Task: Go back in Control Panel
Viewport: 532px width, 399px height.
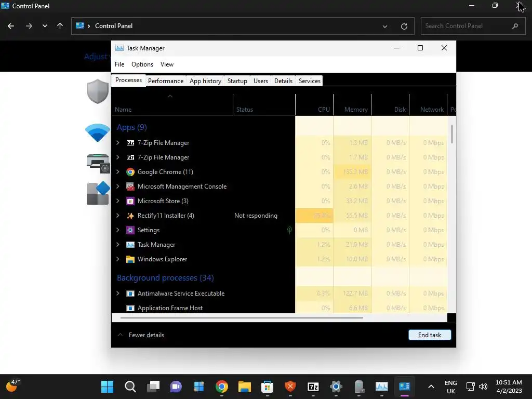Action: pos(11,26)
